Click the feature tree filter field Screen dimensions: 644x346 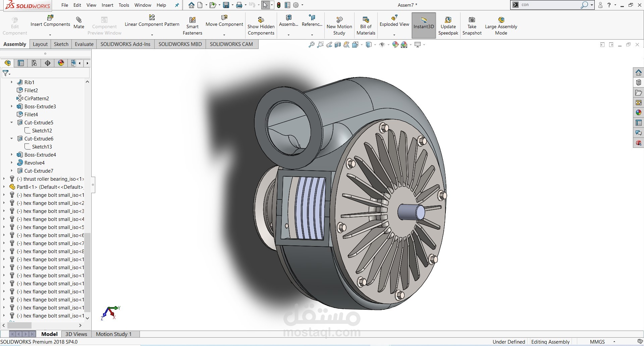(46, 73)
